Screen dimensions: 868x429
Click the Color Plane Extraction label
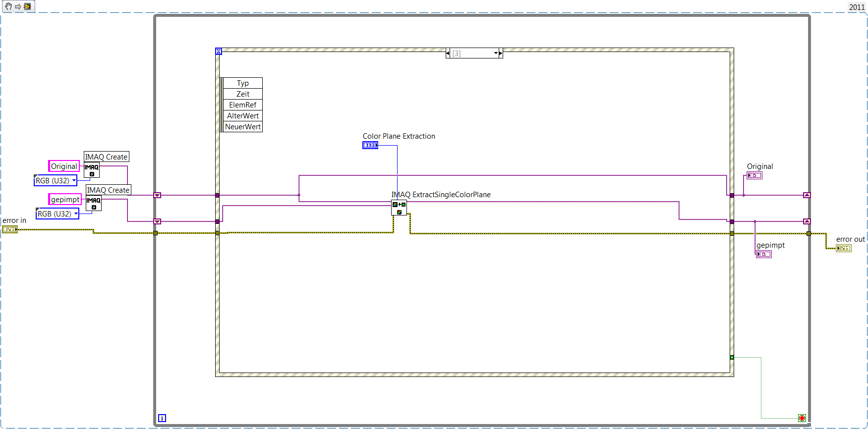(399, 136)
